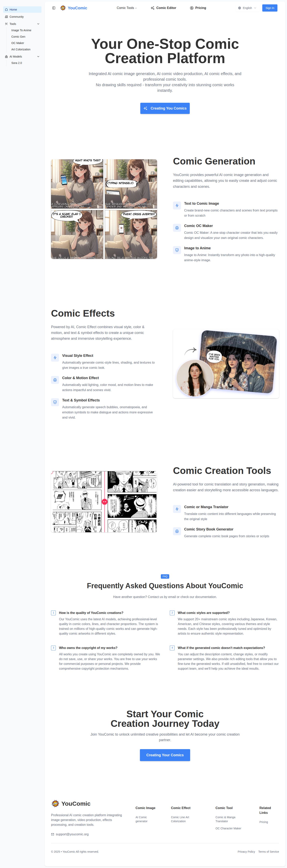Click the Sign In button
287x868 pixels.
pyautogui.click(x=270, y=8)
